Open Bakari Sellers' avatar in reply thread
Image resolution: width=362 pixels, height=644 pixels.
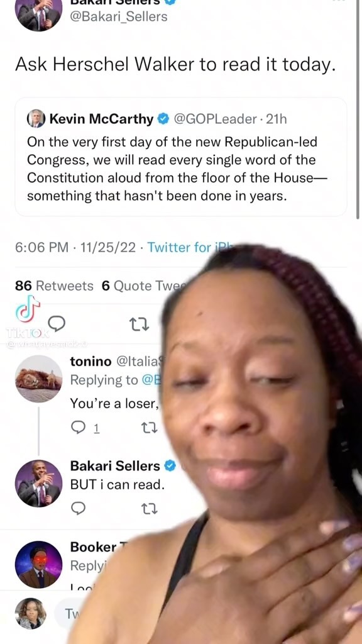tap(38, 483)
